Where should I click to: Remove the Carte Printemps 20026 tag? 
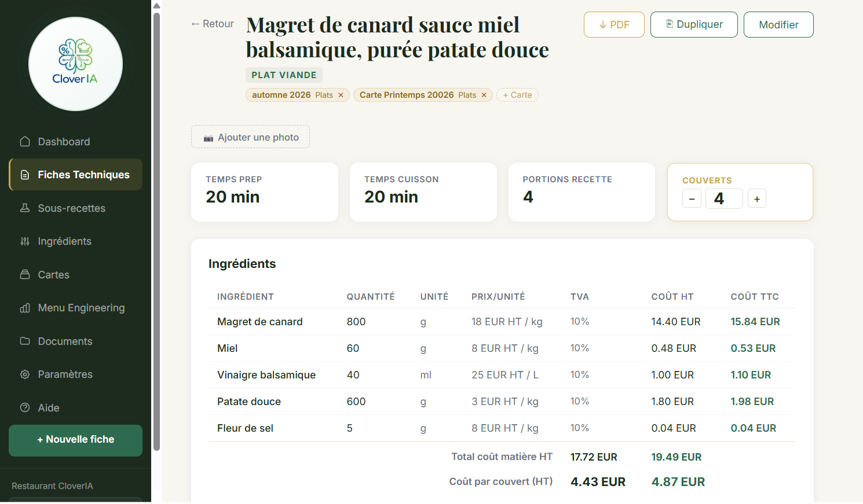click(484, 95)
